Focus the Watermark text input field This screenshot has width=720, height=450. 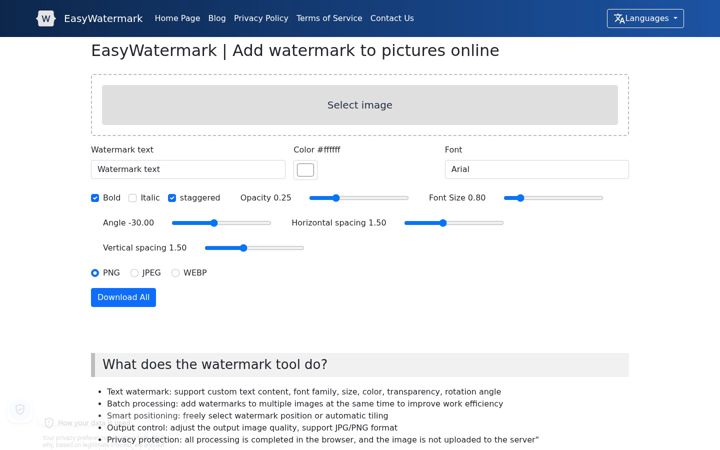point(188,169)
